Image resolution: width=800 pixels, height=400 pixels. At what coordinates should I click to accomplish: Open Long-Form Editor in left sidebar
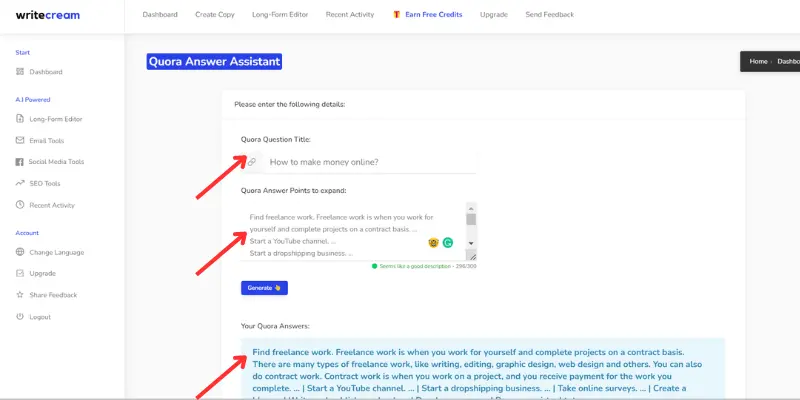tap(56, 119)
